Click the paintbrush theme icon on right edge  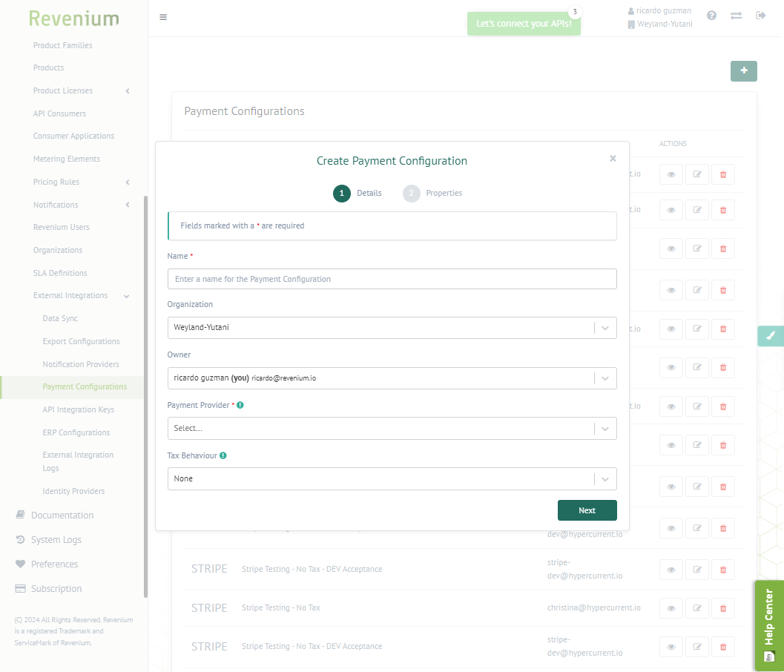coord(771,336)
